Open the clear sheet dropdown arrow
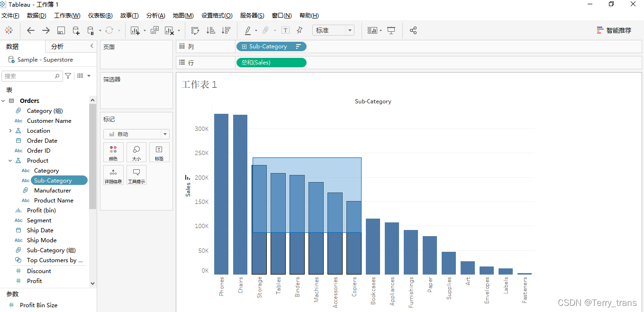Viewport: 644px width, 312px height. tap(179, 31)
